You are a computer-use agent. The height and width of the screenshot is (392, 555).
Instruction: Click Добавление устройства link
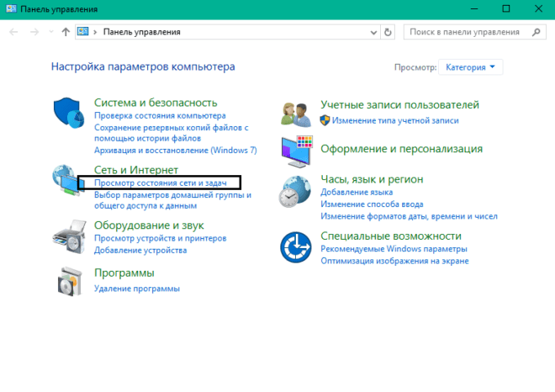click(x=140, y=251)
